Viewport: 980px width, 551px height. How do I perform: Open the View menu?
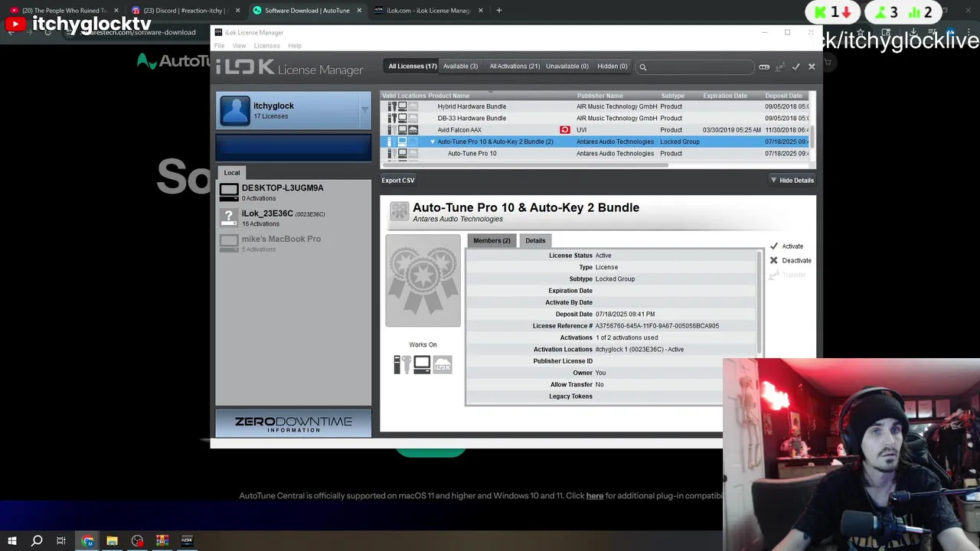pos(239,46)
